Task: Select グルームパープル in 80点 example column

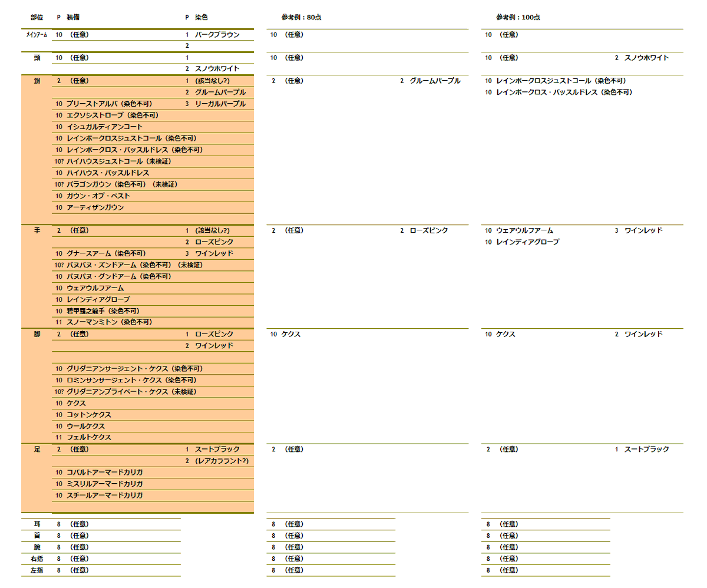Action: [x=435, y=81]
